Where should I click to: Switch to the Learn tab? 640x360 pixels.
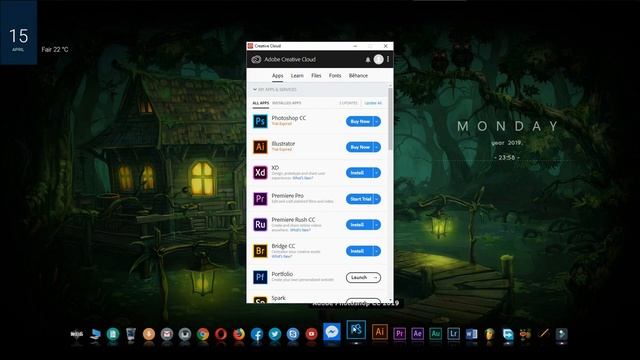point(297,76)
